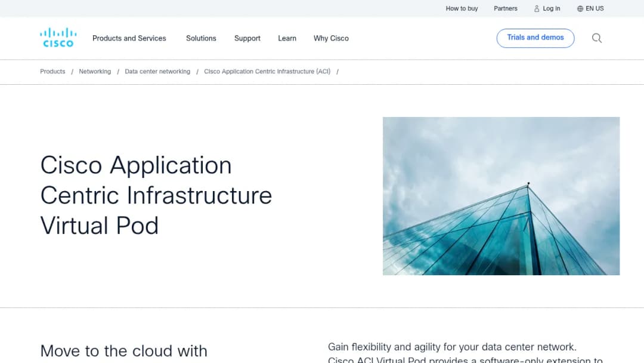Screen dimensions: 644x363
Task: Open the Solutions menu
Action: [x=201, y=38]
